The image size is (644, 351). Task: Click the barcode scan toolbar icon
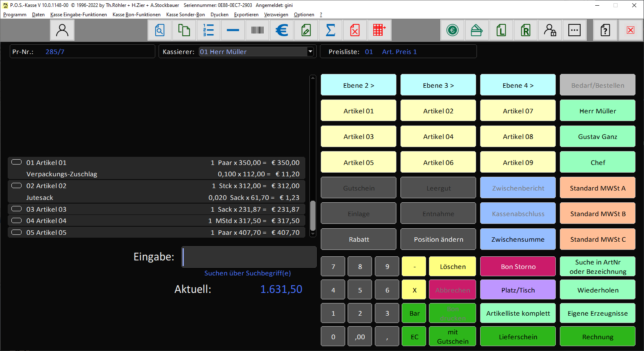(257, 30)
